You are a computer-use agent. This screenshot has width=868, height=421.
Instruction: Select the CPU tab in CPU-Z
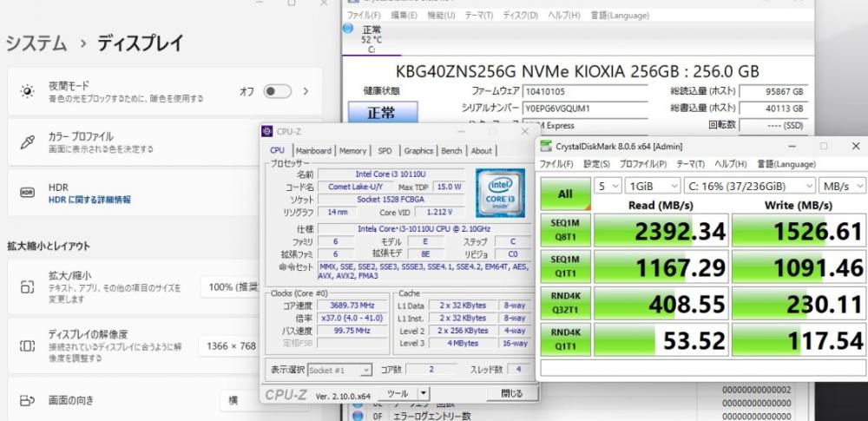tap(278, 150)
